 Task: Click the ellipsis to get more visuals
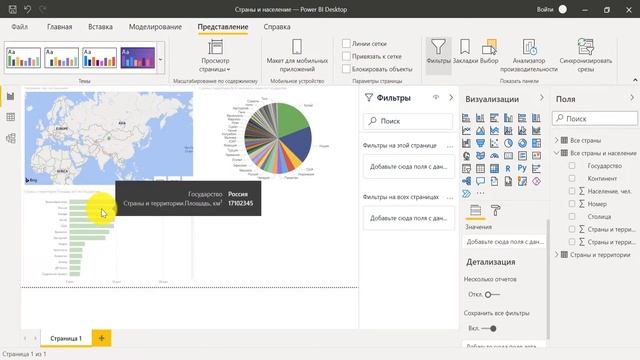tap(480, 193)
